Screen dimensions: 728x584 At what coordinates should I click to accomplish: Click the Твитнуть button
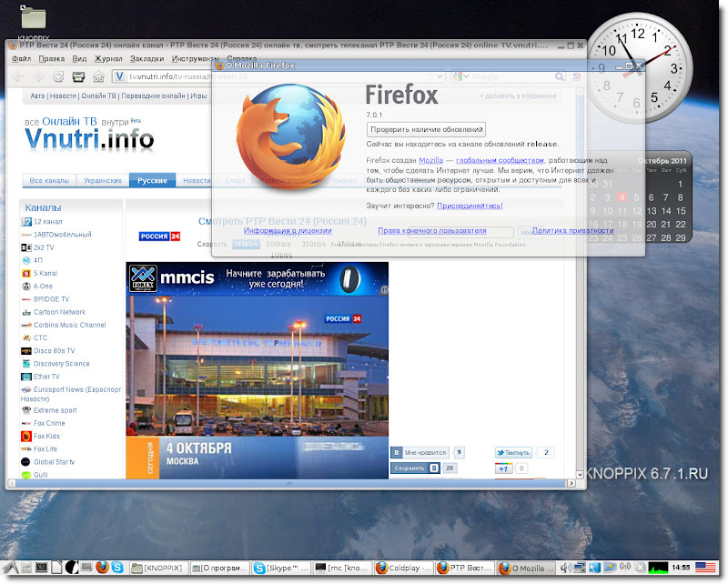[x=513, y=452]
